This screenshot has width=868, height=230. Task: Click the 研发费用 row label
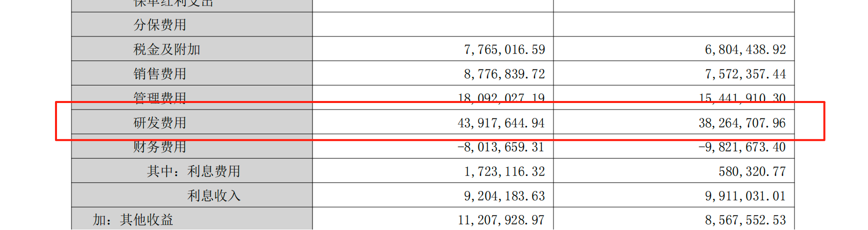pyautogui.click(x=159, y=122)
